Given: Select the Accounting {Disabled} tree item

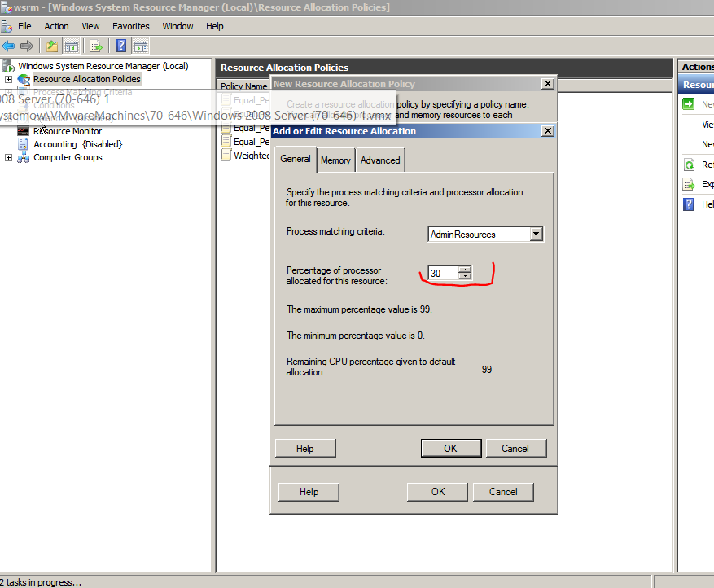Looking at the screenshot, I should coord(78,144).
